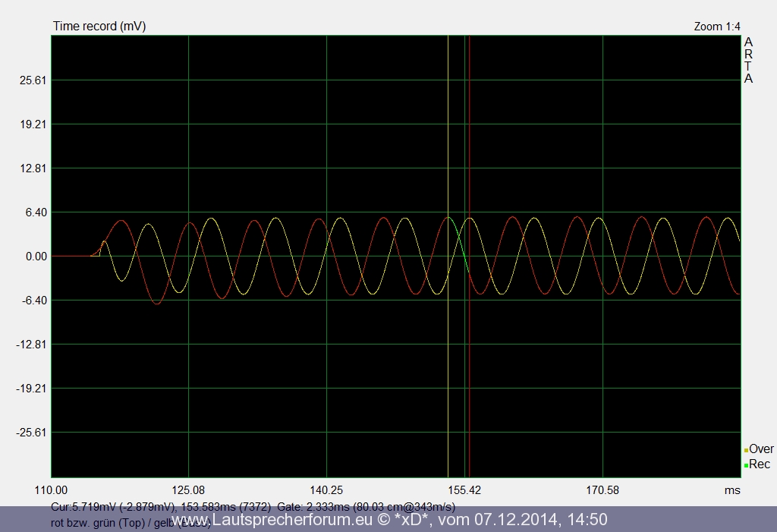Screen dimensions: 777x532
Task: Click the Rec legend label
Action: pyautogui.click(x=760, y=464)
